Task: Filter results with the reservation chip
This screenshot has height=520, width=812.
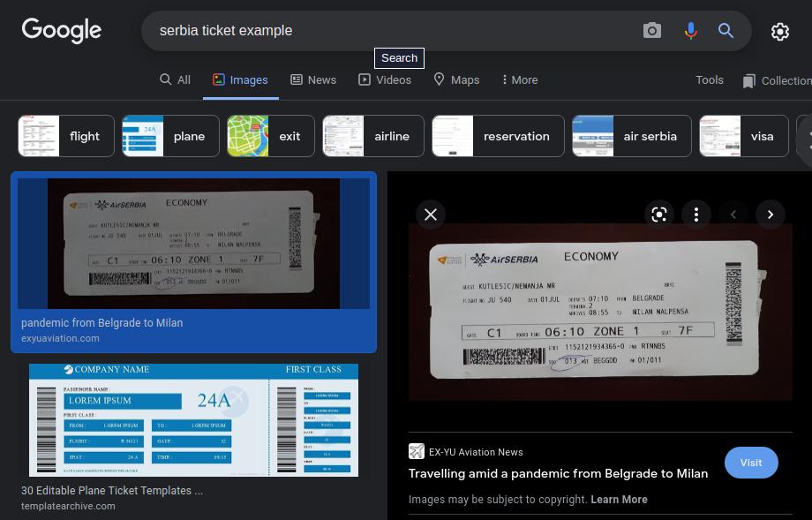Action: (498, 136)
